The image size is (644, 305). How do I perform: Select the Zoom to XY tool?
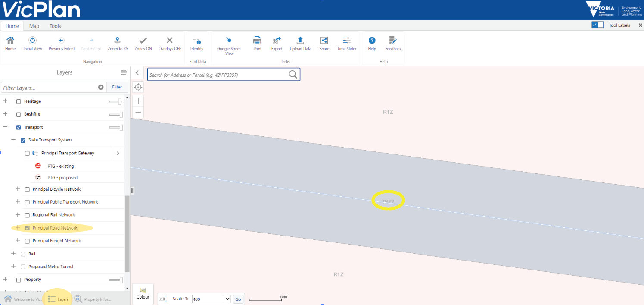click(118, 41)
